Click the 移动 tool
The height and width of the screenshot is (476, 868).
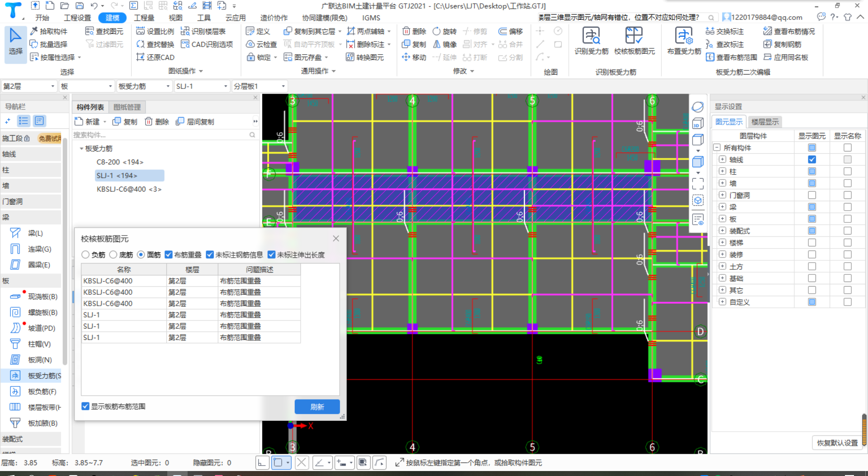(414, 57)
